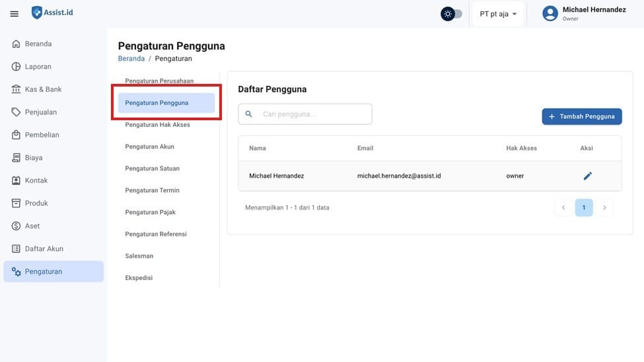This screenshot has width=644, height=362.
Task: Click the Beranda breadcrumb link
Action: (131, 59)
